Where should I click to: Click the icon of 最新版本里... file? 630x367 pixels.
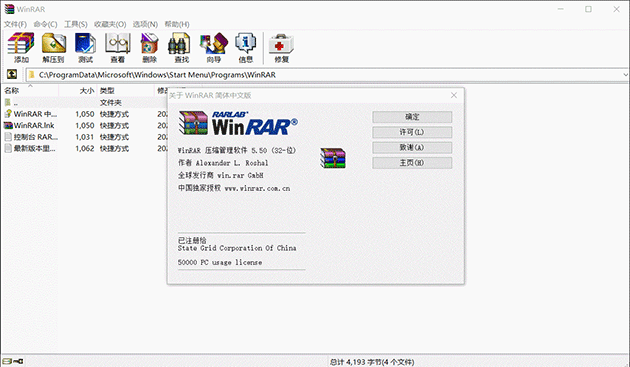pyautogui.click(x=8, y=148)
